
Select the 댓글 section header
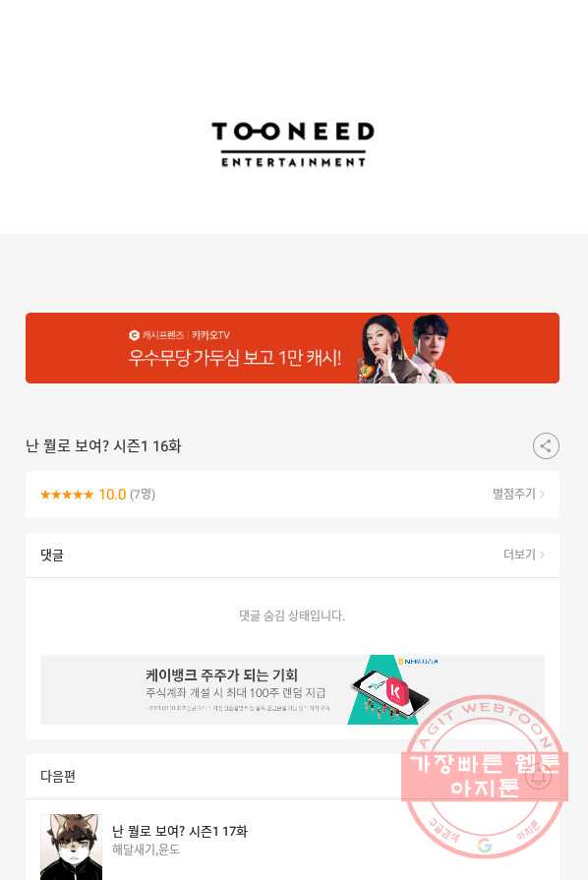pos(52,556)
